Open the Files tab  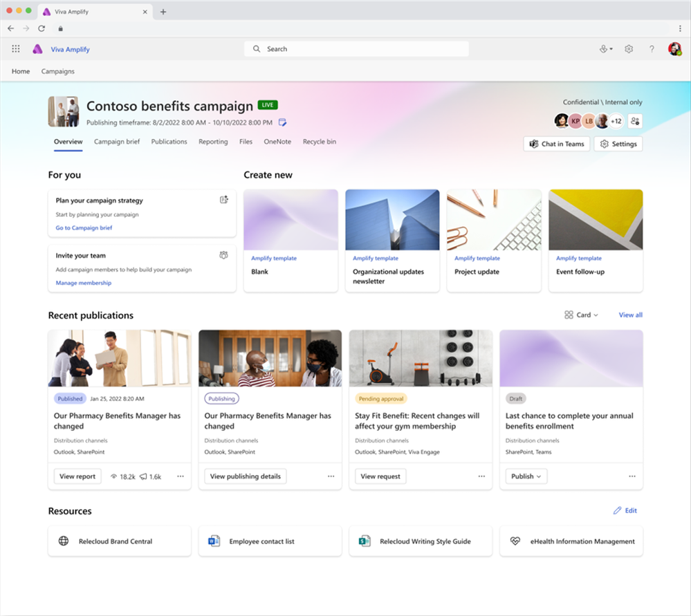coord(246,142)
